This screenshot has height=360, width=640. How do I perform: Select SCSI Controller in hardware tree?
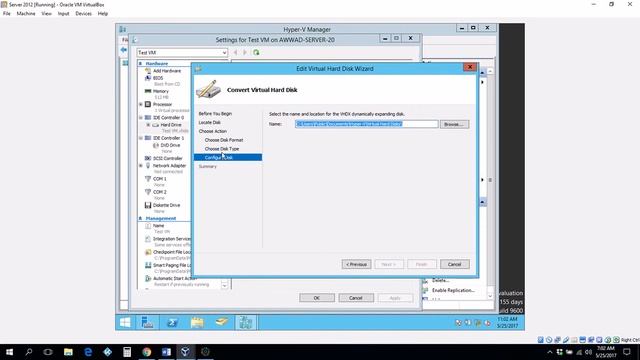point(167,158)
